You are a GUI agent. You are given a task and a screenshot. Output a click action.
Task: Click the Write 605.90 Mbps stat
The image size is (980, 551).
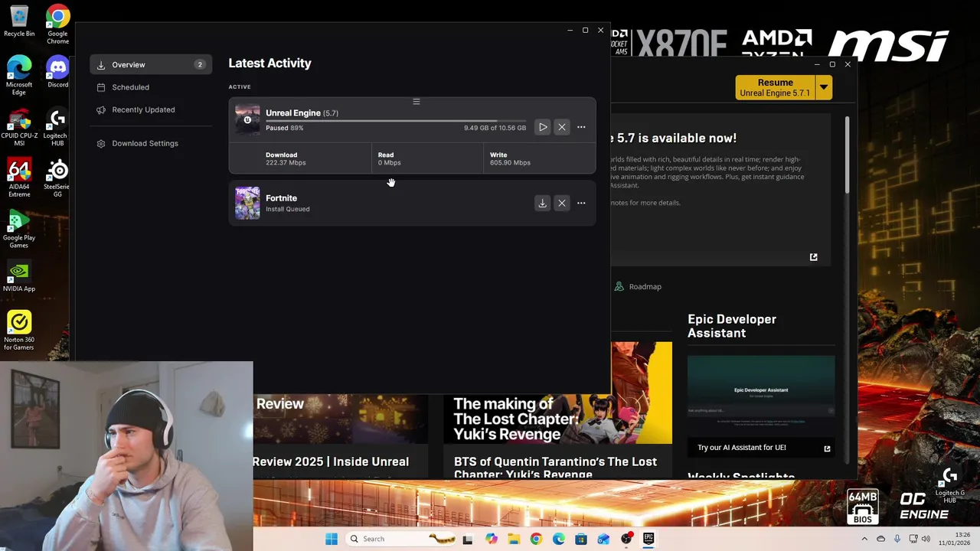click(x=510, y=158)
